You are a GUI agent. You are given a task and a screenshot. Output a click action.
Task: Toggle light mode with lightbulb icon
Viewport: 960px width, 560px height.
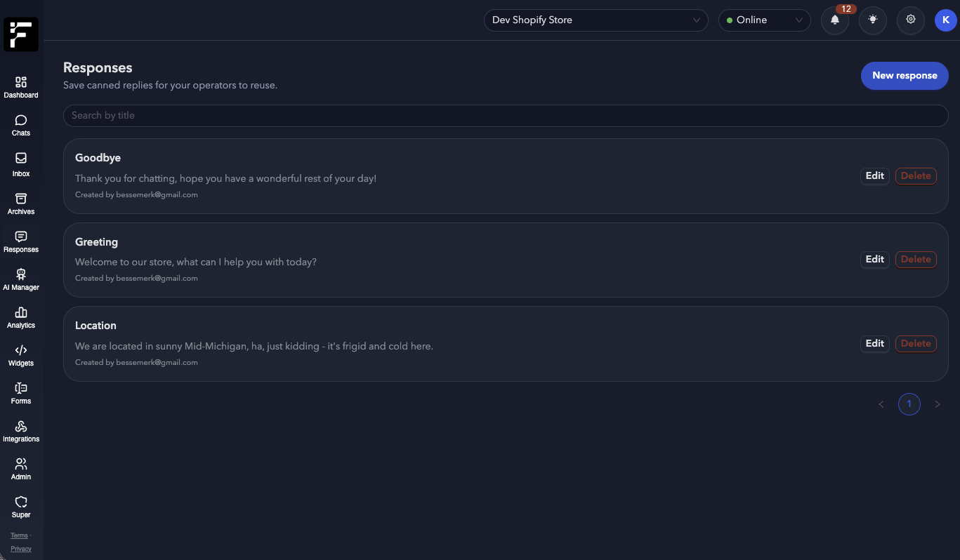pyautogui.click(x=873, y=20)
